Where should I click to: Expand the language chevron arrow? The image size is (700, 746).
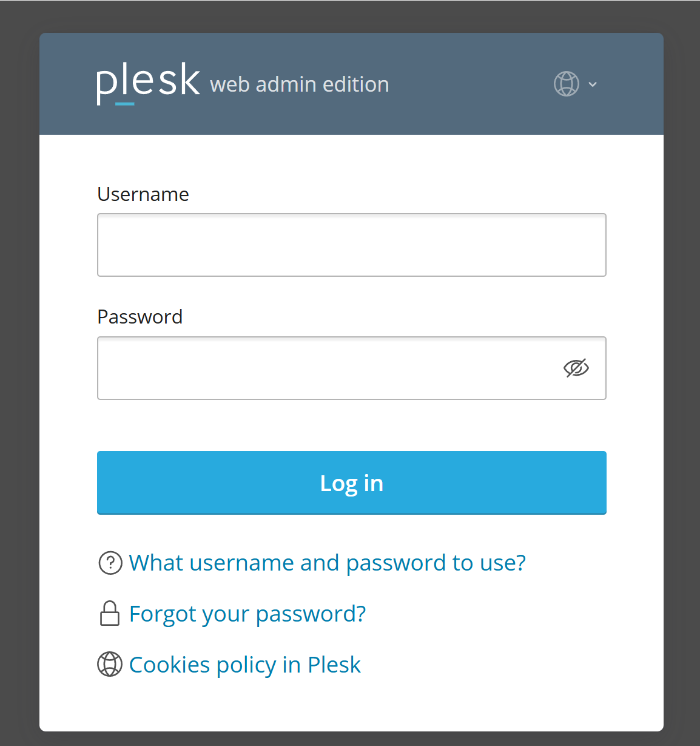click(x=593, y=84)
